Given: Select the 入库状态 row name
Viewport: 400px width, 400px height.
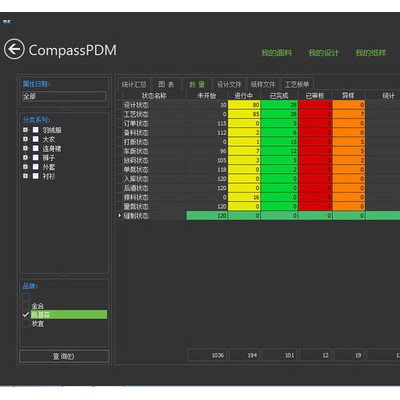Looking at the screenshot, I should coord(136,179).
